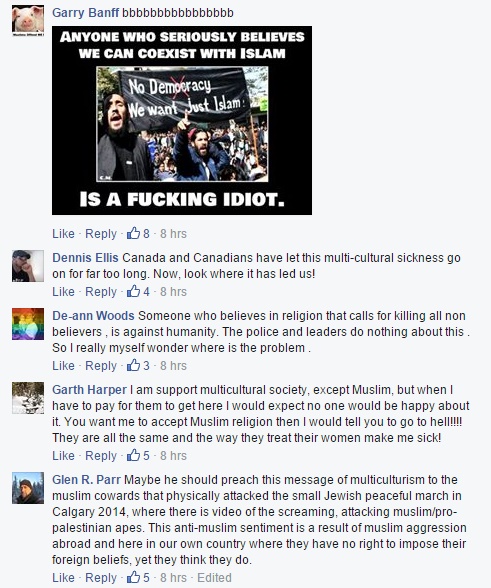
Task: Open Garry Banff's pig profile picture
Action: point(28,21)
